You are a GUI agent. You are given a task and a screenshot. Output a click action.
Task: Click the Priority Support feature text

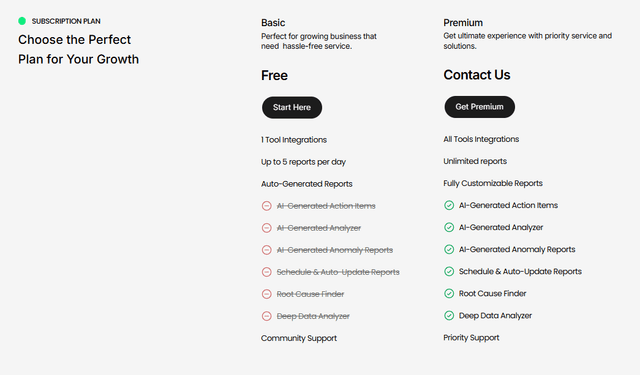tap(471, 338)
